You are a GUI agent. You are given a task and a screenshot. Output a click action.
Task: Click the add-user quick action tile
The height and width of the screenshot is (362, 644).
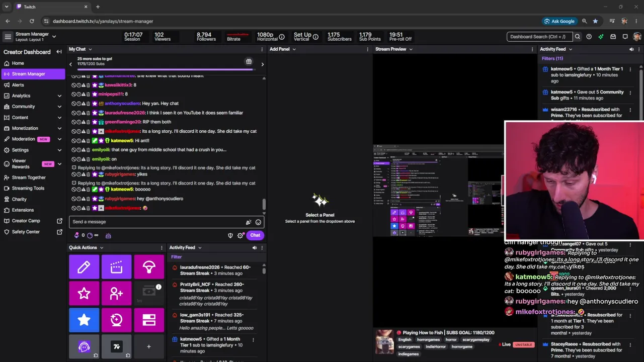pos(116,293)
